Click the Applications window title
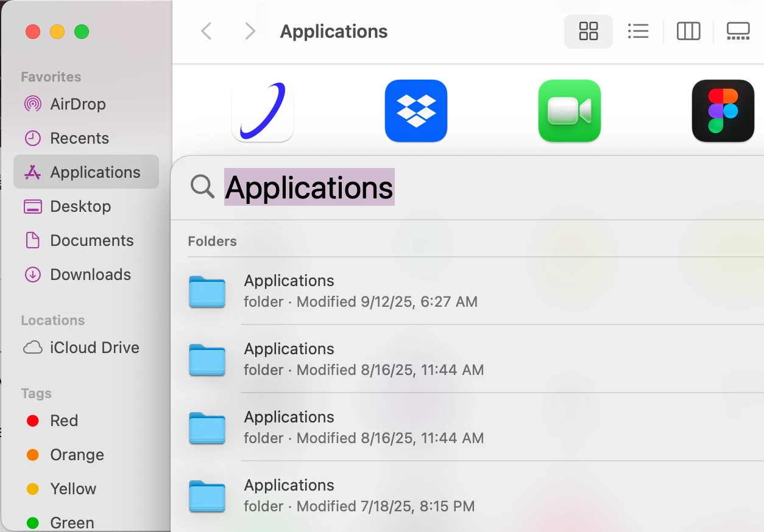Image resolution: width=764 pixels, height=532 pixels. [x=334, y=32]
